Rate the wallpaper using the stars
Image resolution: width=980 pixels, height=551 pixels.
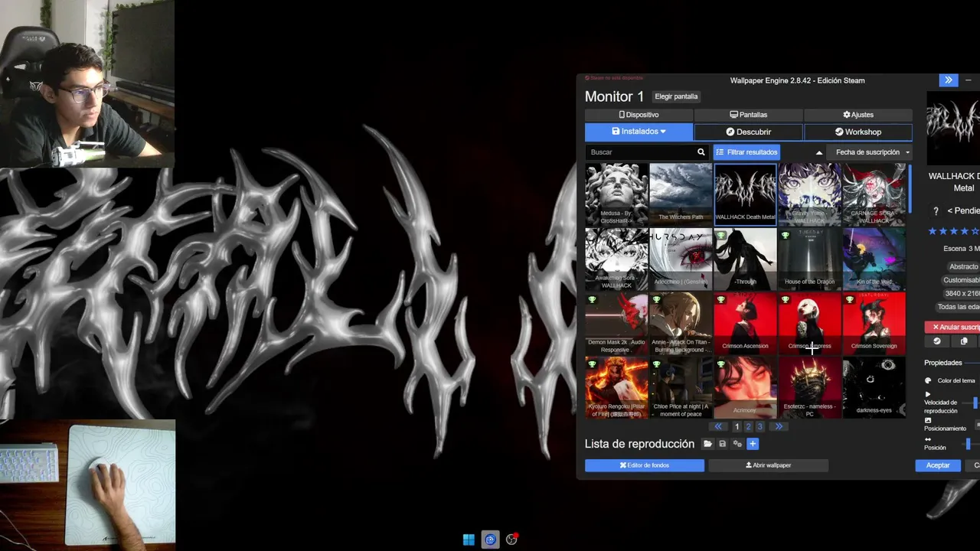click(x=953, y=231)
